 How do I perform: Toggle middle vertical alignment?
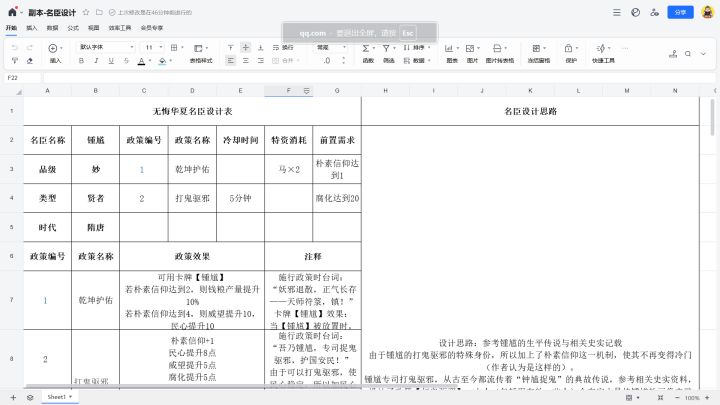coord(246,47)
